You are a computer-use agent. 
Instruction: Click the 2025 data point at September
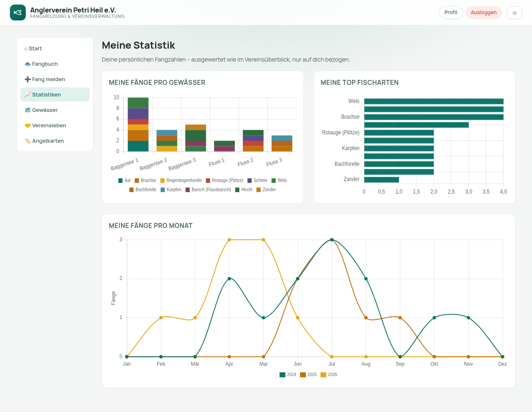click(x=400, y=318)
